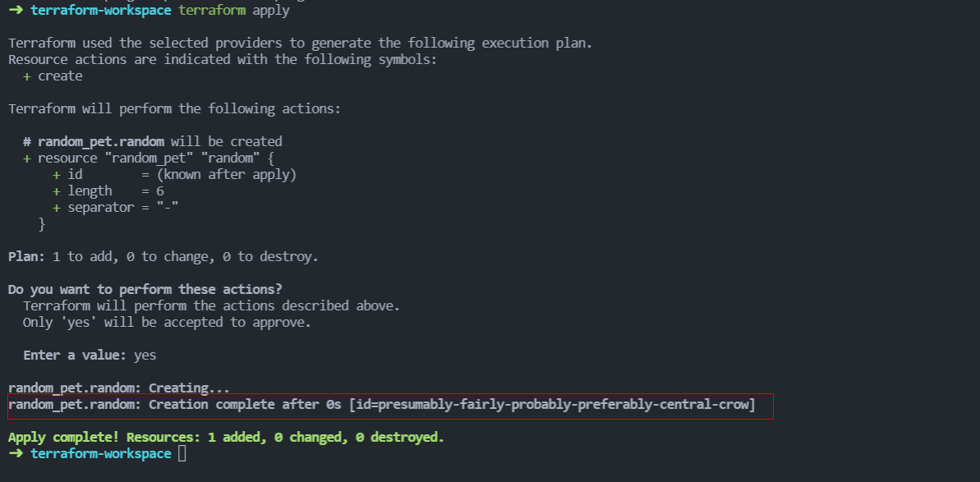Click the red-outlined 'Creation complete' output line

(381, 405)
